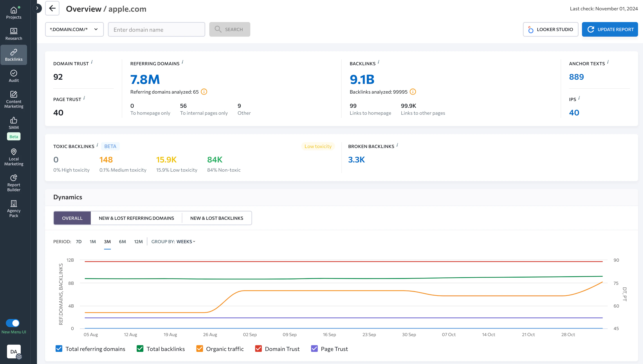This screenshot has width=643, height=364.
Task: Open the *.DOMAIN.COM/* scope dropdown
Action: point(74,29)
